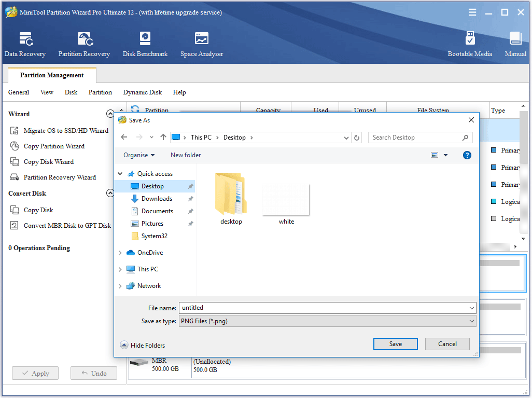Collapse the Wizard section in sidebar
Image resolution: width=532 pixels, height=399 pixels.
click(110, 114)
